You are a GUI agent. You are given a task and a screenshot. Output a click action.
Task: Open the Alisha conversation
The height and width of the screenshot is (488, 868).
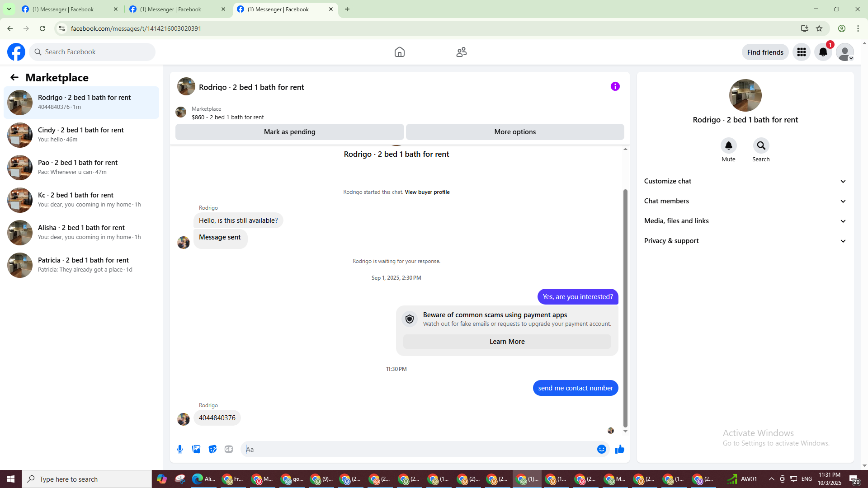[x=81, y=232]
